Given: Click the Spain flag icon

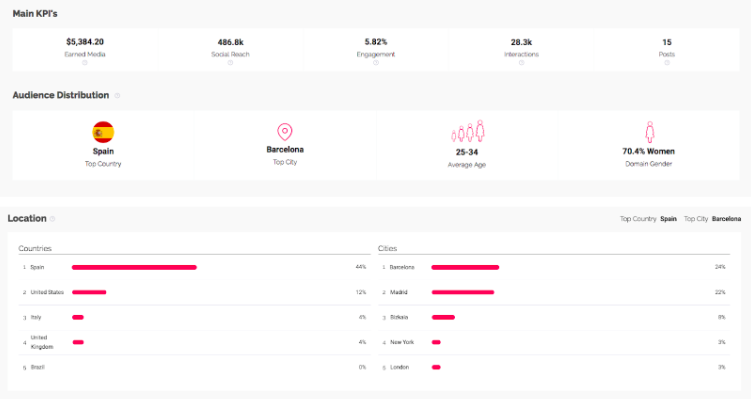Looking at the screenshot, I should pos(103,132).
